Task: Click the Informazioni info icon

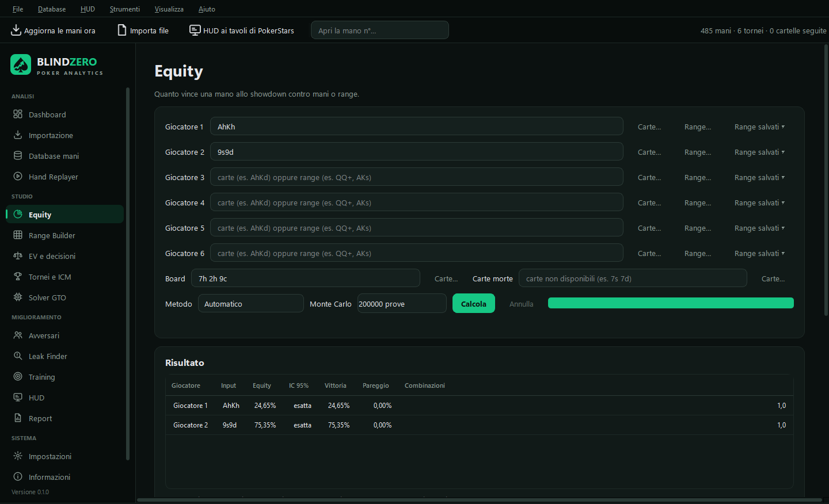Action: (18, 476)
